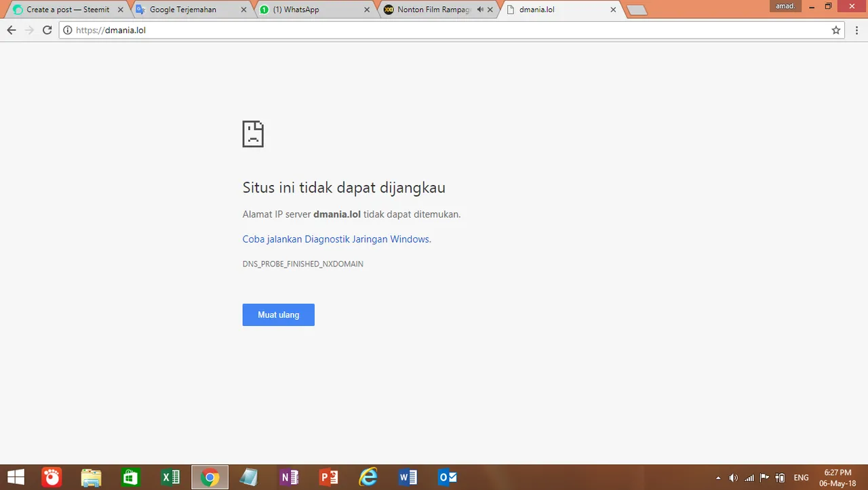The image size is (868, 490).
Task: Open the Action Center flag icon
Action: point(765,478)
